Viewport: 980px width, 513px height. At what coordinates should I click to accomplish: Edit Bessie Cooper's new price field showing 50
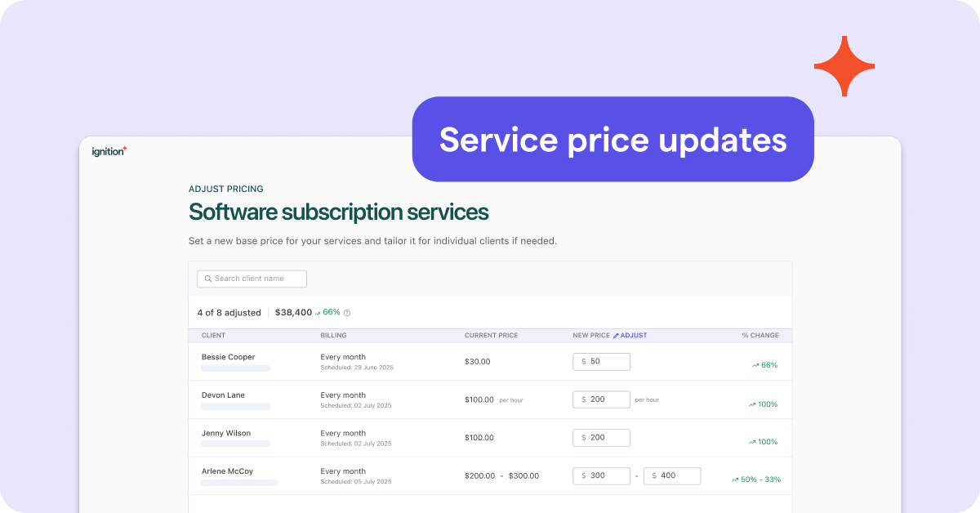[x=607, y=361]
